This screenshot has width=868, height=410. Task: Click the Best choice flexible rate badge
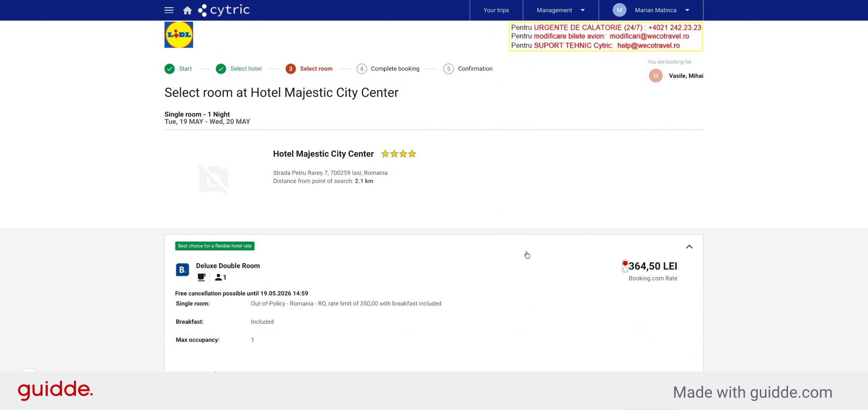click(x=215, y=246)
